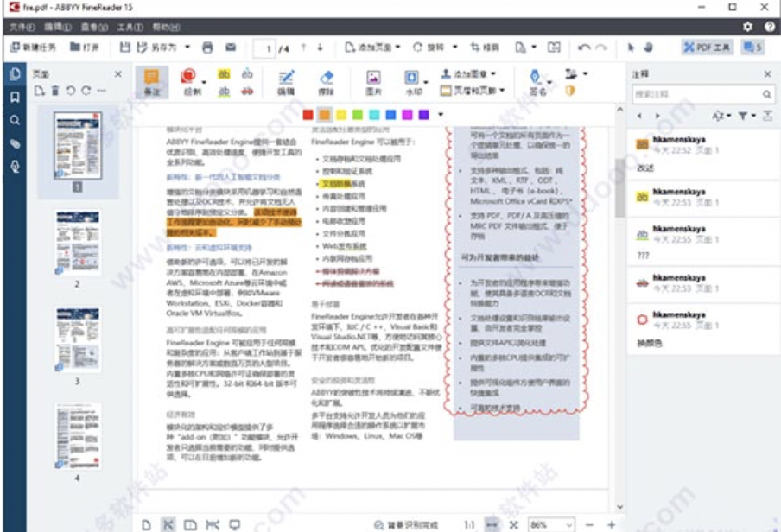The image size is (781, 532).
Task: Pick the green color swatch
Action: point(358,115)
